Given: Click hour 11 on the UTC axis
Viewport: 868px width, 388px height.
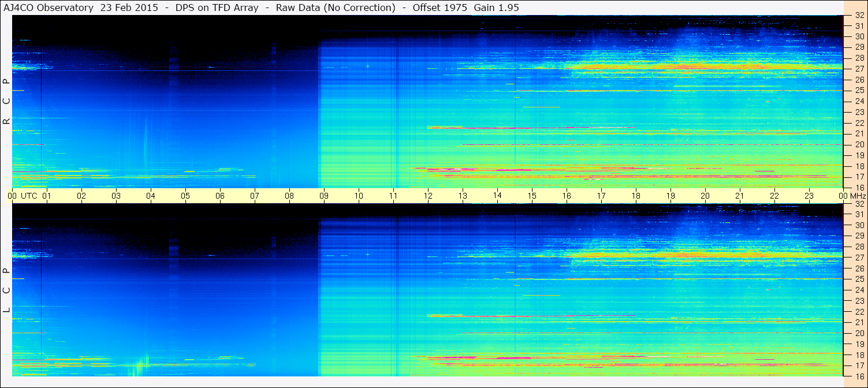Looking at the screenshot, I should [393, 196].
